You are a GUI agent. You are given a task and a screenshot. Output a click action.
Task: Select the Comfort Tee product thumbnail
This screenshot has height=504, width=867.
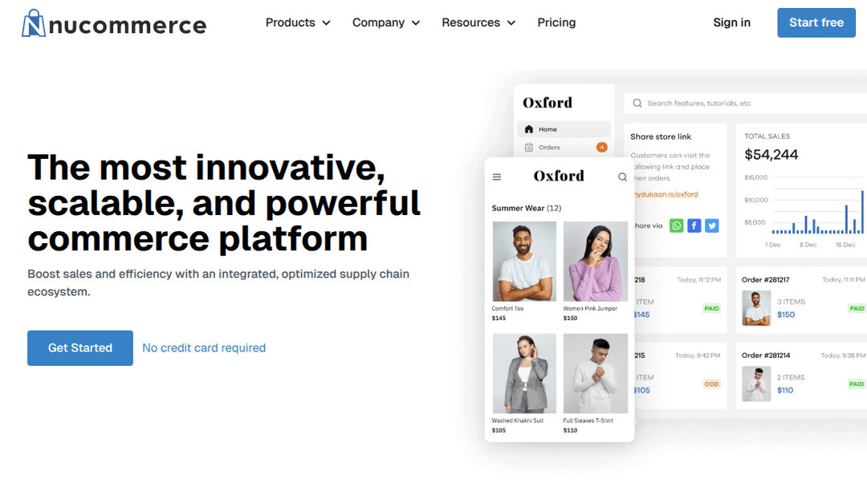pos(524,262)
